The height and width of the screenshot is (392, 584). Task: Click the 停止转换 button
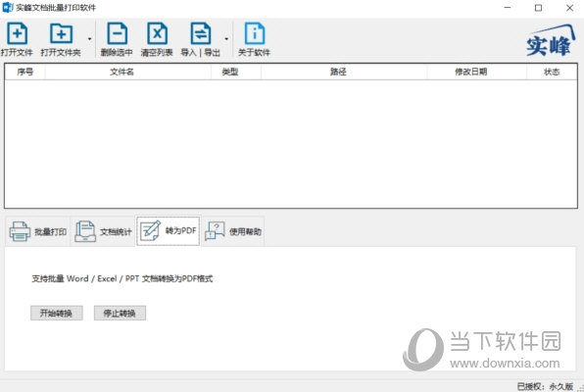120,313
